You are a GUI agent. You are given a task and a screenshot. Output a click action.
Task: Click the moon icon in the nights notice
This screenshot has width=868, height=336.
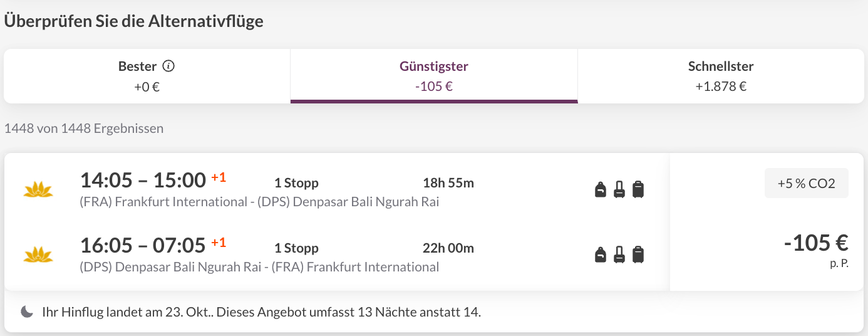[x=27, y=312]
